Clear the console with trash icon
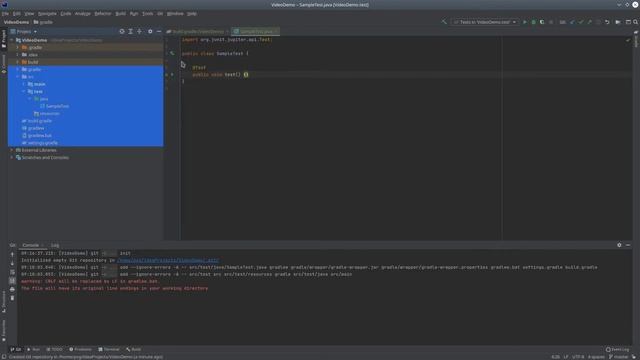Viewport: 640px width, 360px height. (12, 298)
